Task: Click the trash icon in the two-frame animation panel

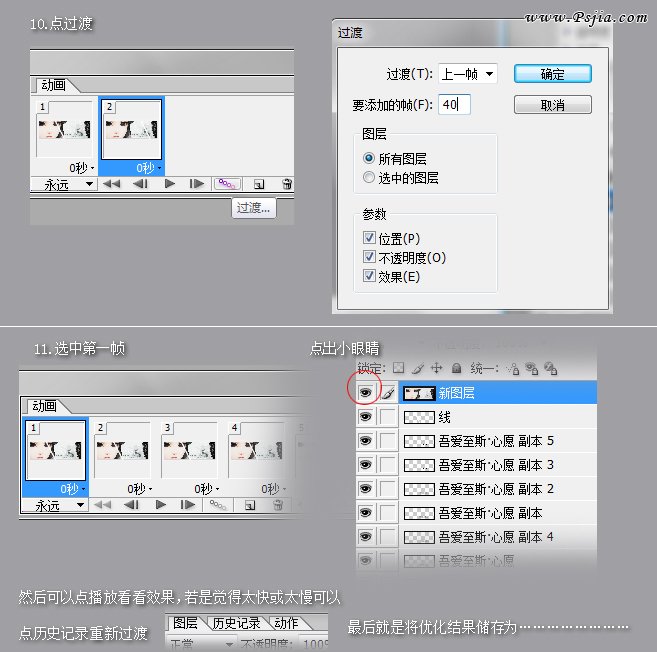Action: 287,184
